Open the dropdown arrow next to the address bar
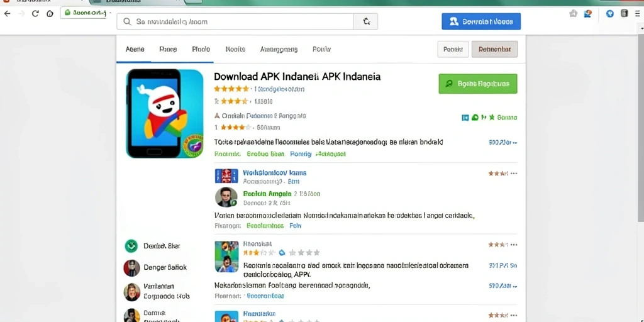The width and height of the screenshot is (644, 322). tap(110, 13)
